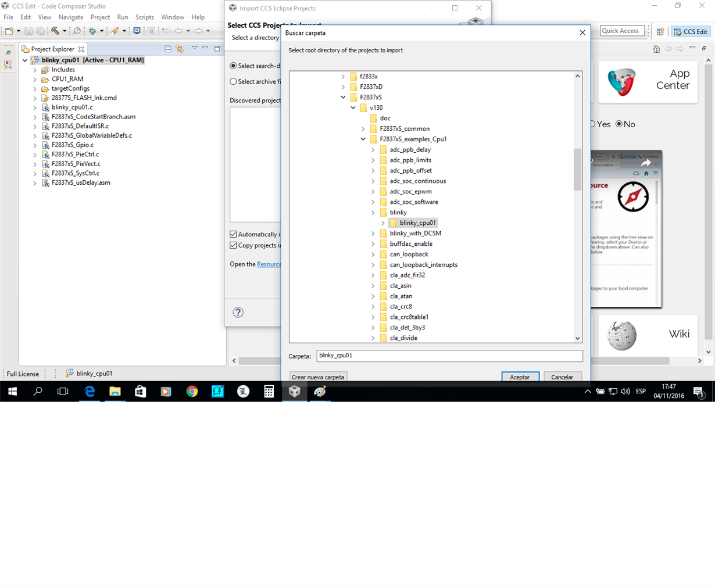
Task: Open Microsoft Edge from taskbar
Action: pyautogui.click(x=90, y=392)
